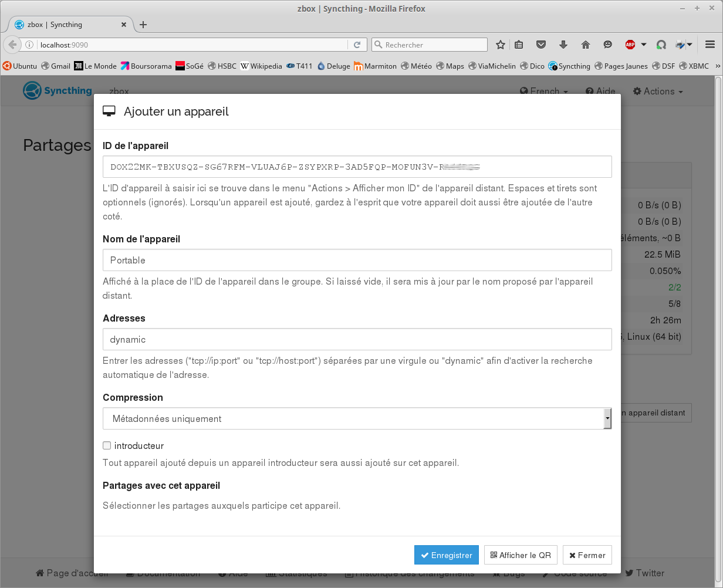Click the ID de l'appareil field
This screenshot has width=723, height=588.
(x=357, y=167)
